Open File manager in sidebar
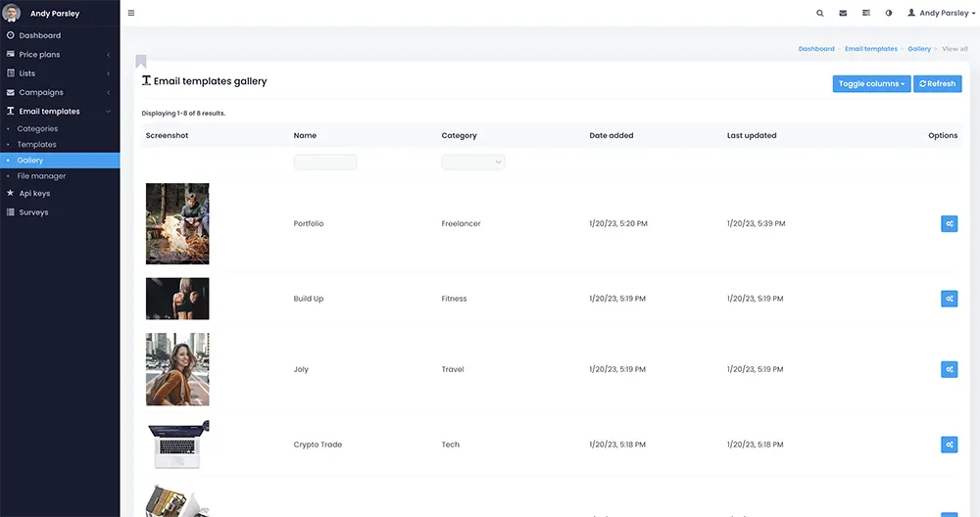Viewport: 980px width, 517px height. [x=41, y=176]
